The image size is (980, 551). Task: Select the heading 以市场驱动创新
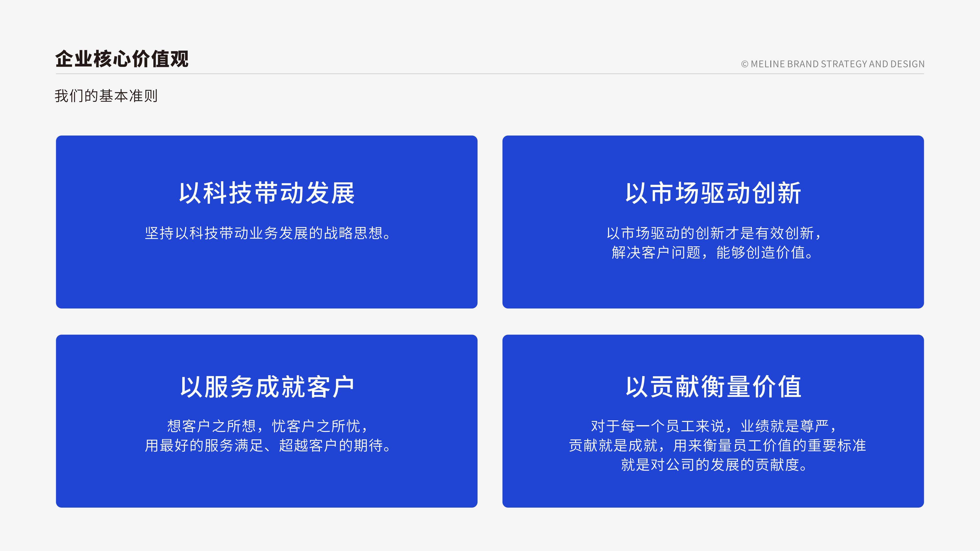(713, 193)
